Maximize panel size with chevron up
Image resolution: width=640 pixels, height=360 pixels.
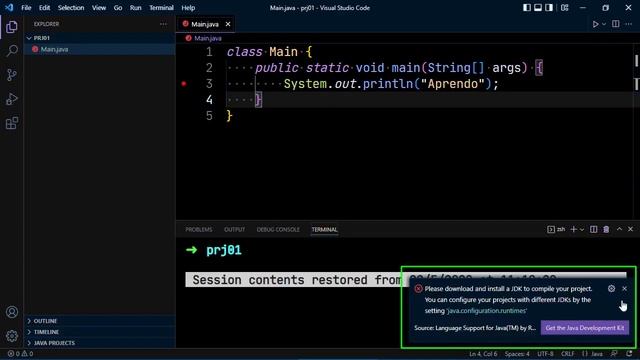pos(619,229)
